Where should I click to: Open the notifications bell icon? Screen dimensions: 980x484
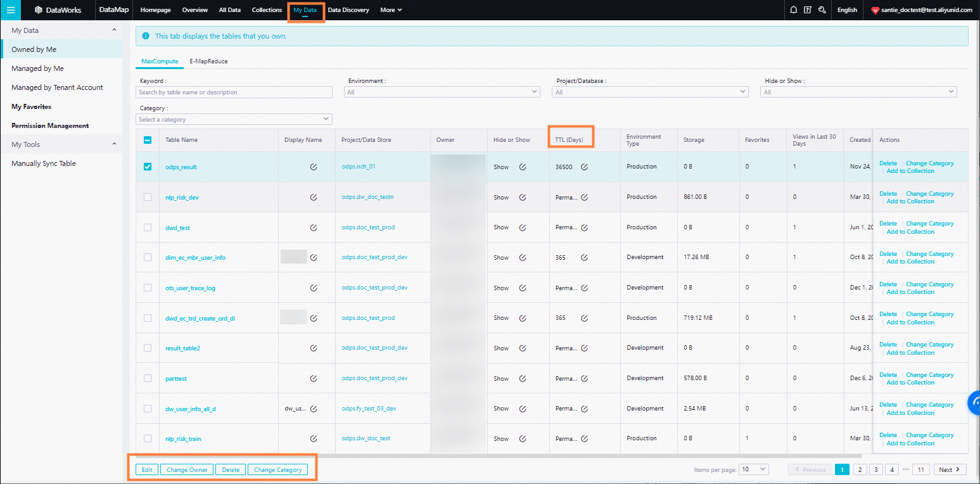[794, 10]
